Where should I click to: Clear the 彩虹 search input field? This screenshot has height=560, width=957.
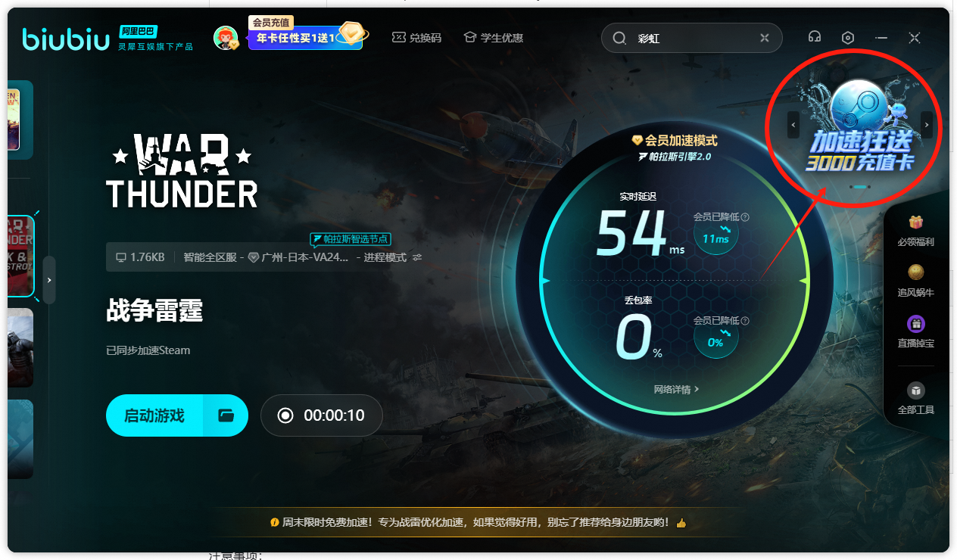tap(764, 37)
